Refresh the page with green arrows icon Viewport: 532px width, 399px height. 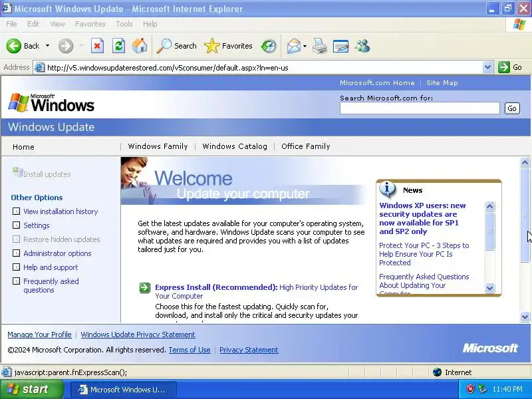click(119, 46)
